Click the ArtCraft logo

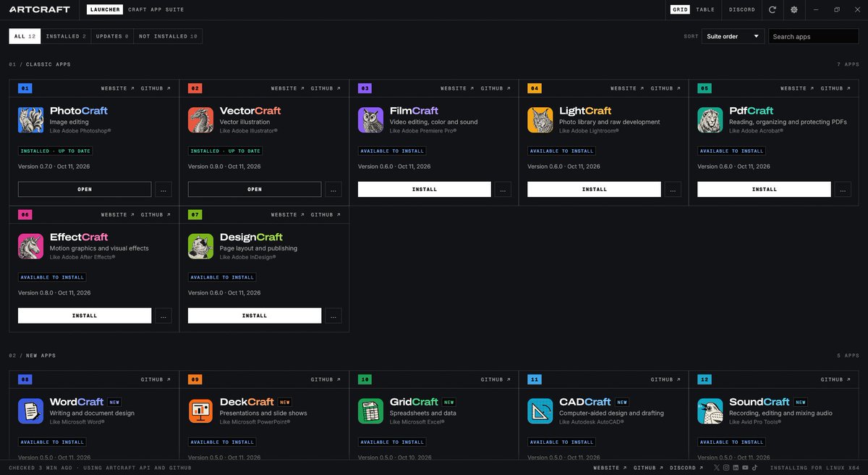41,9
